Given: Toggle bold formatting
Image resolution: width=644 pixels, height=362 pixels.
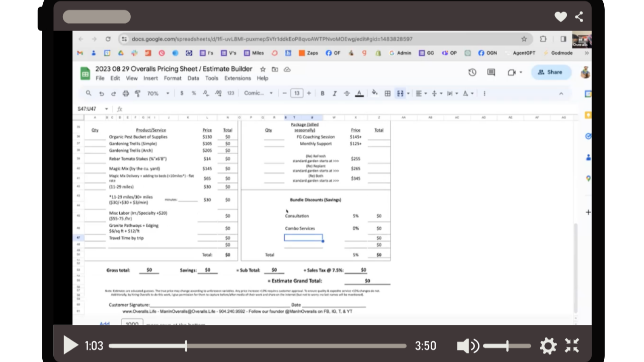Looking at the screenshot, I should pyautogui.click(x=323, y=94).
